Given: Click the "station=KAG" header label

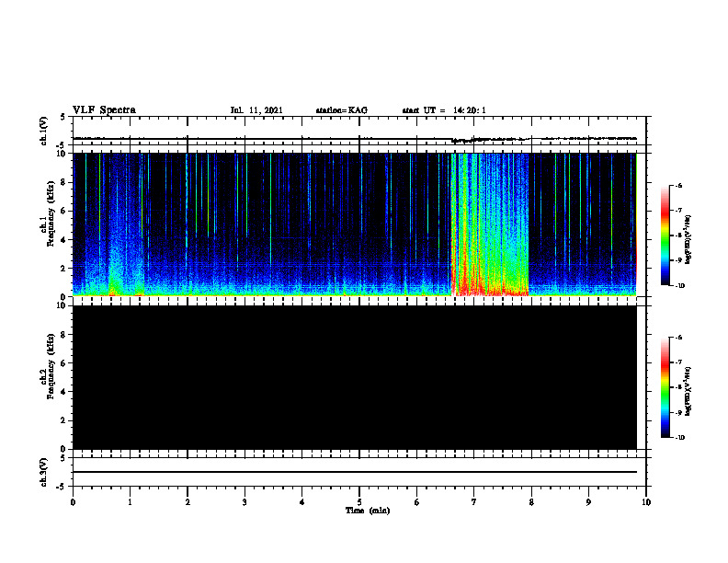Looking at the screenshot, I should (x=341, y=110).
